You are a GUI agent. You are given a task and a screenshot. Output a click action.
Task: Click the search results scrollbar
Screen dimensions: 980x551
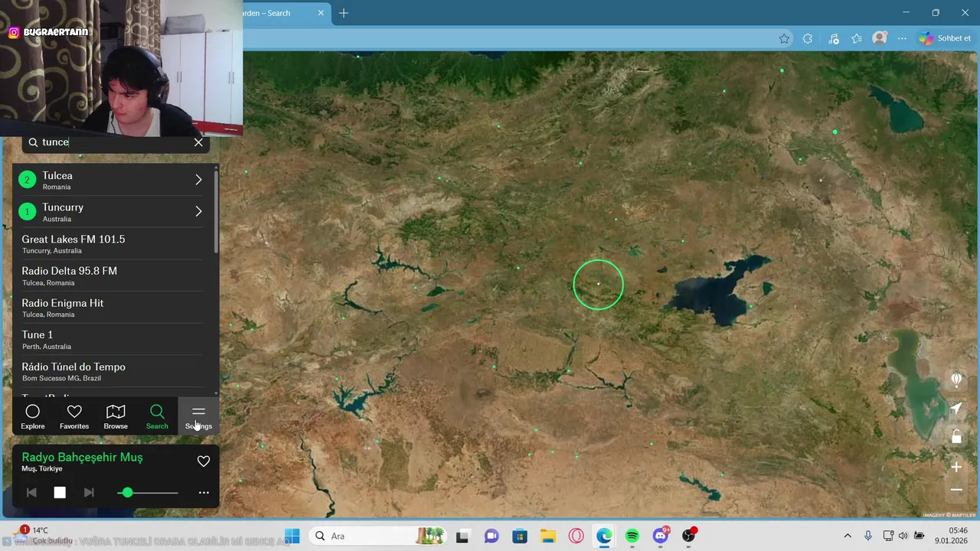[x=216, y=214]
